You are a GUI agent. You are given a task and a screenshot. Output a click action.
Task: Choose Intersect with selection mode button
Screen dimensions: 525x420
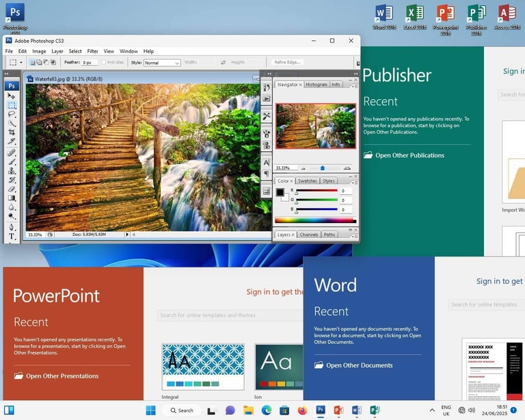point(53,62)
